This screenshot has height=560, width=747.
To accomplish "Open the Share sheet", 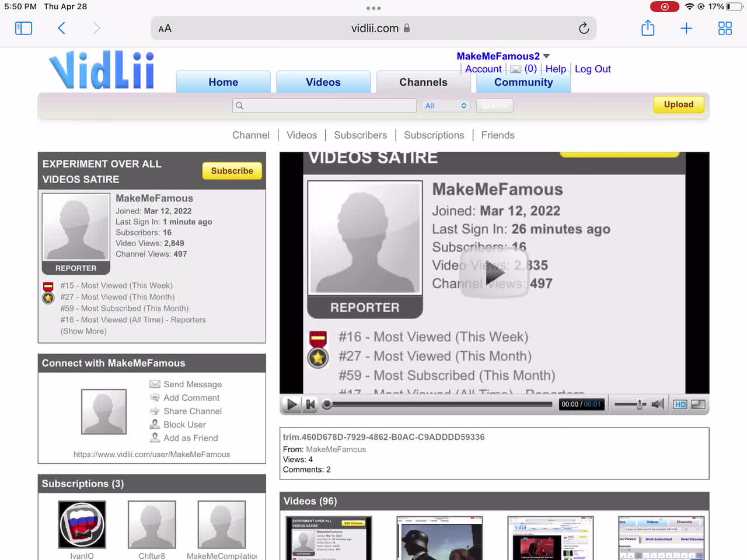I will 648,28.
